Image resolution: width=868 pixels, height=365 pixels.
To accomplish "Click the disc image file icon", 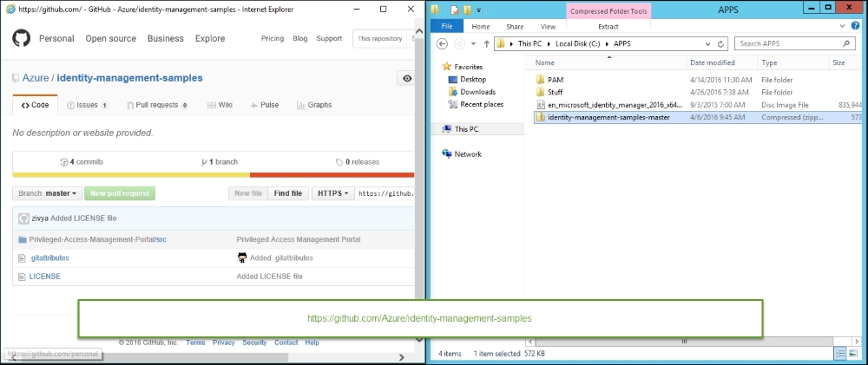I will pyautogui.click(x=541, y=105).
